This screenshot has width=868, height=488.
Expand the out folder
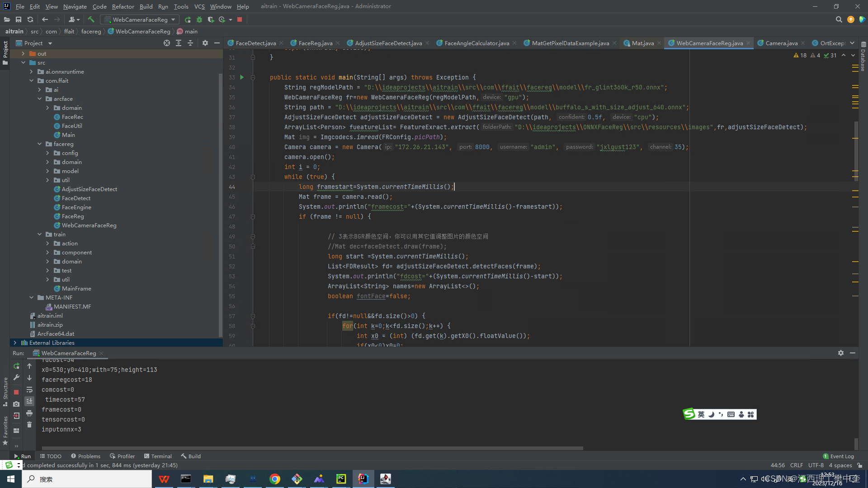pyautogui.click(x=23, y=53)
